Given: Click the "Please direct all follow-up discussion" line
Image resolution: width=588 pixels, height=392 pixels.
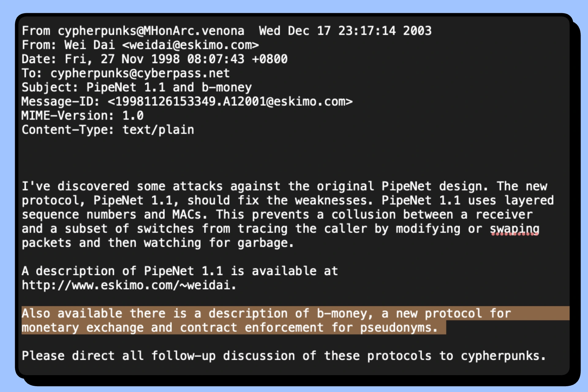Looking at the screenshot, I should point(284,356).
